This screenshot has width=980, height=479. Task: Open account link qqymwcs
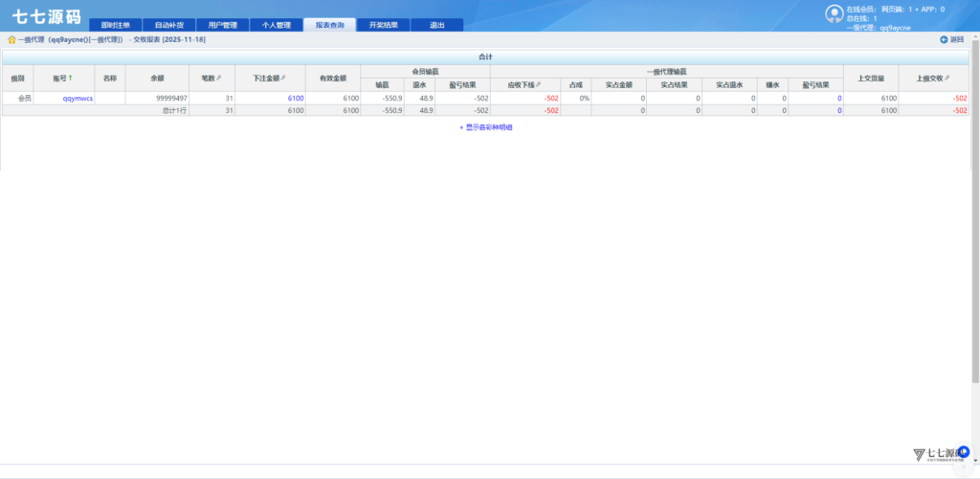pyautogui.click(x=78, y=98)
